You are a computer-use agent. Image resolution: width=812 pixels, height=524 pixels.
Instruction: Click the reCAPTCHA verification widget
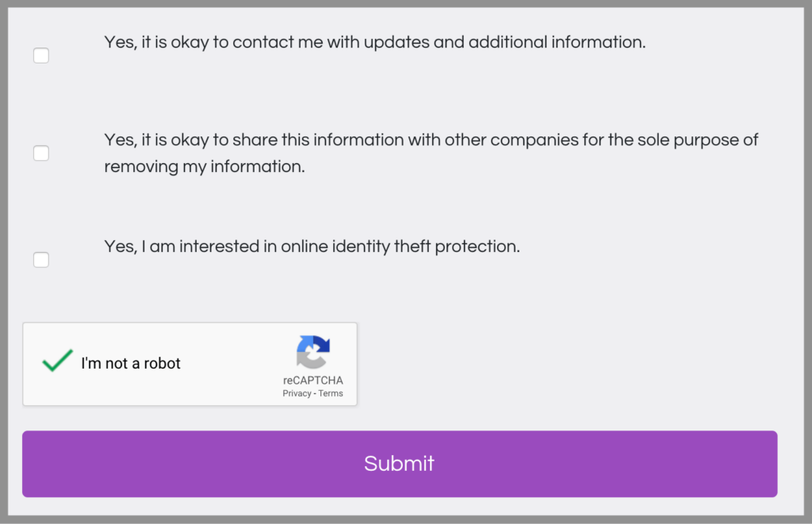tap(190, 364)
